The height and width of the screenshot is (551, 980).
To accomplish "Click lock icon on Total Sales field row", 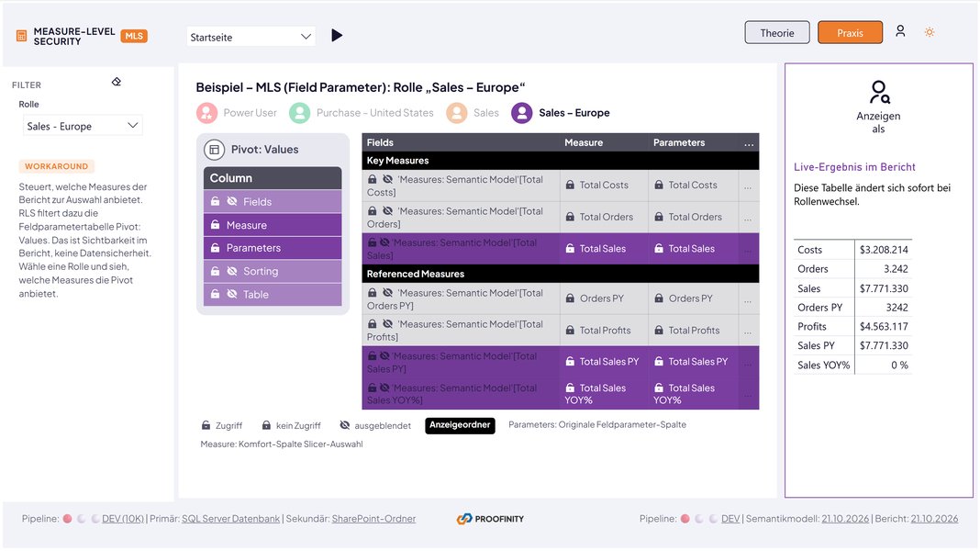I will point(372,242).
